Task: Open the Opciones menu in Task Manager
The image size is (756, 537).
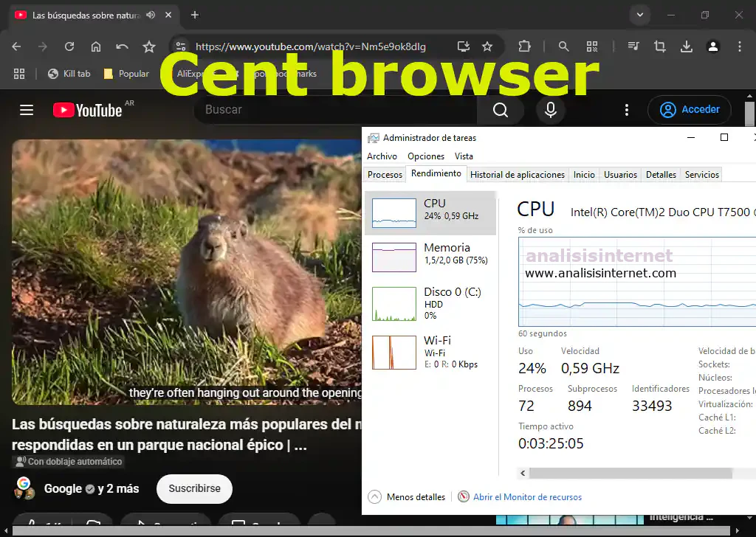Action: click(x=426, y=156)
